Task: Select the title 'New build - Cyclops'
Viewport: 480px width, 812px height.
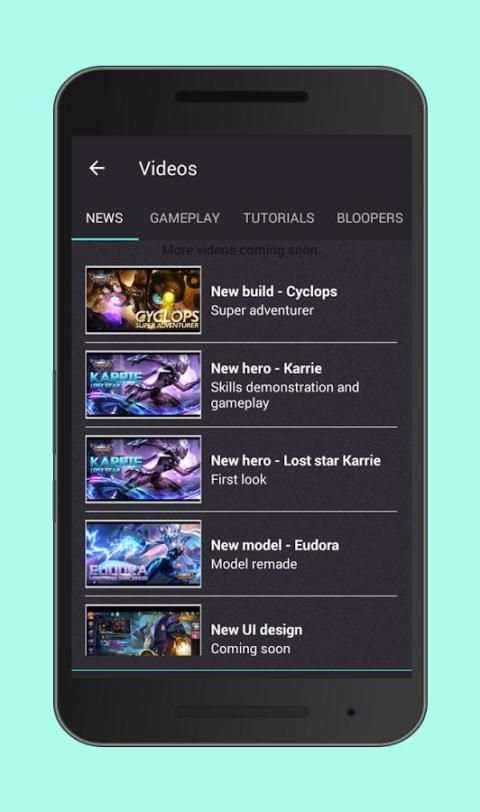Action: (x=274, y=292)
